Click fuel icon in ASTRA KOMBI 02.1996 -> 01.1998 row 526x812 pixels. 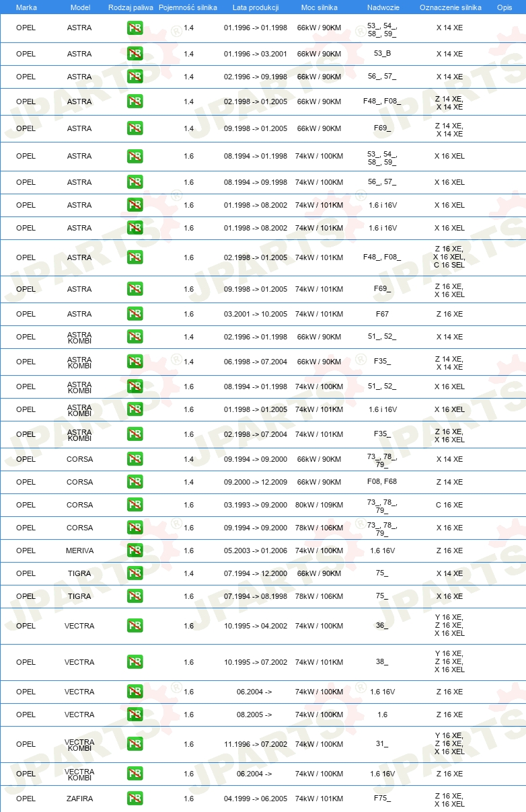[x=135, y=337]
